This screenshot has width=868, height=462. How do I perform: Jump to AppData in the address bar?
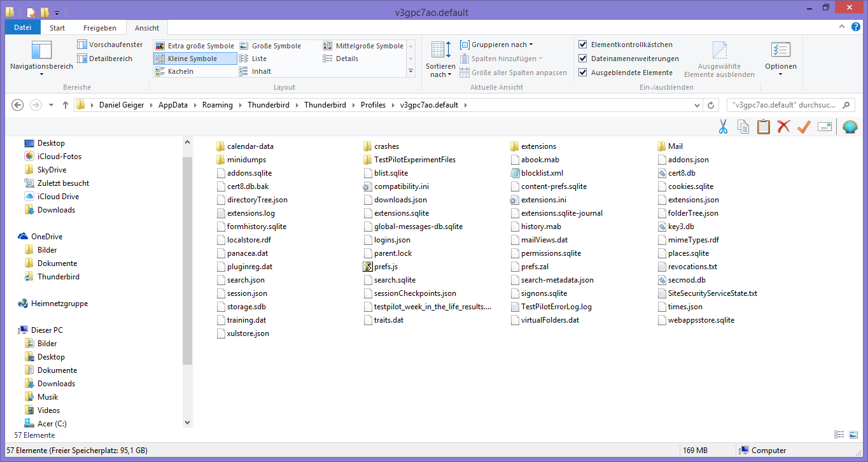[173, 105]
